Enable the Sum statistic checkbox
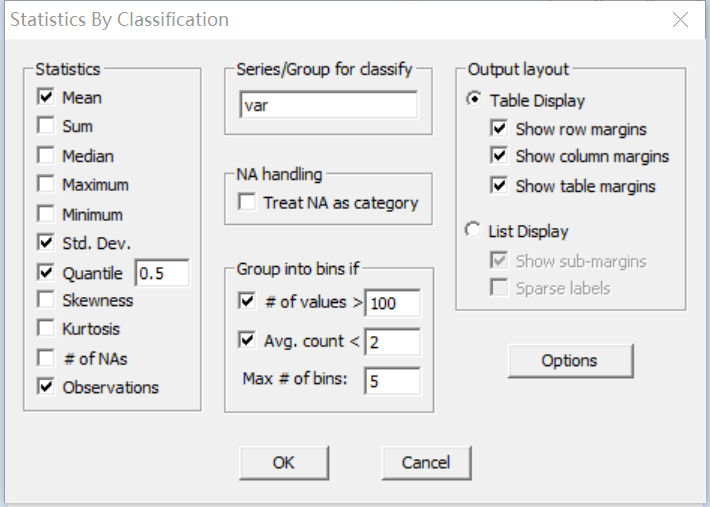710x507 pixels. point(45,127)
